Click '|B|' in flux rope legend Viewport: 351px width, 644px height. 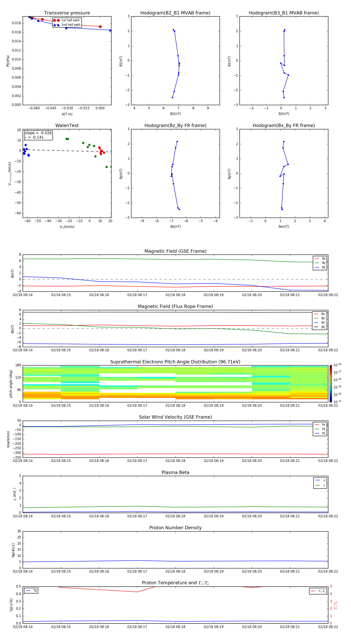click(x=320, y=327)
